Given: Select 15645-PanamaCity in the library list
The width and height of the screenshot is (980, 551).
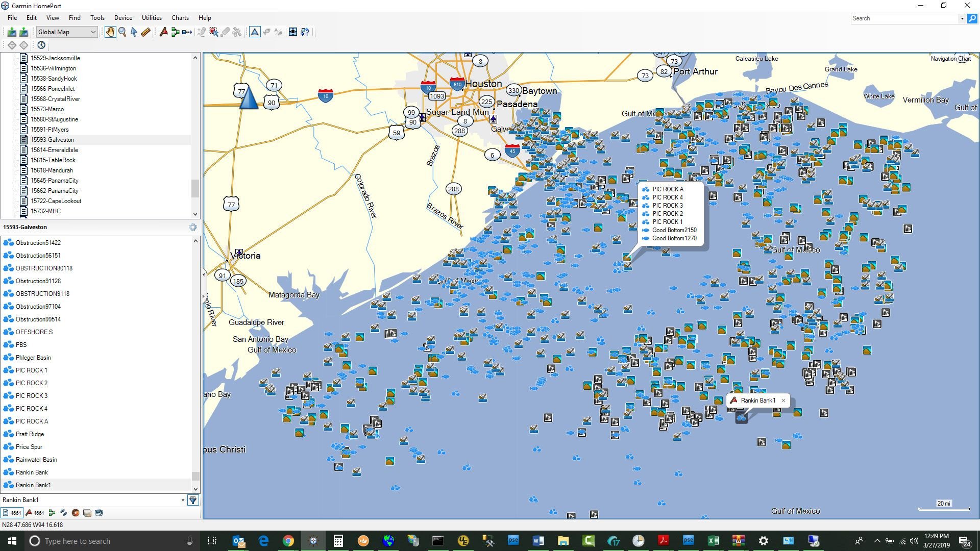Looking at the screenshot, I should tap(55, 181).
